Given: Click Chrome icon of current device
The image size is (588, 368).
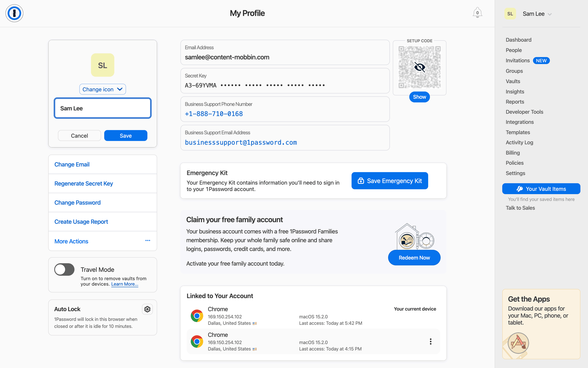Looking at the screenshot, I should click(x=197, y=316).
